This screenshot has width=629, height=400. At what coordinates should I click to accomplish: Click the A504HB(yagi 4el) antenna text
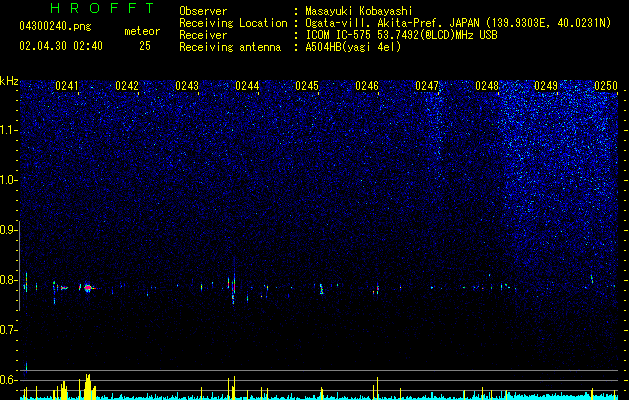353,47
